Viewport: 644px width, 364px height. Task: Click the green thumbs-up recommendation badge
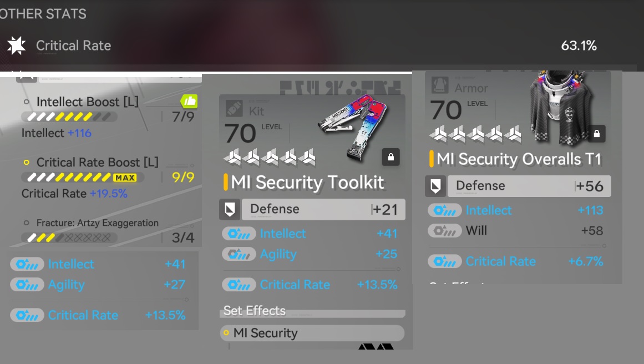click(x=189, y=101)
